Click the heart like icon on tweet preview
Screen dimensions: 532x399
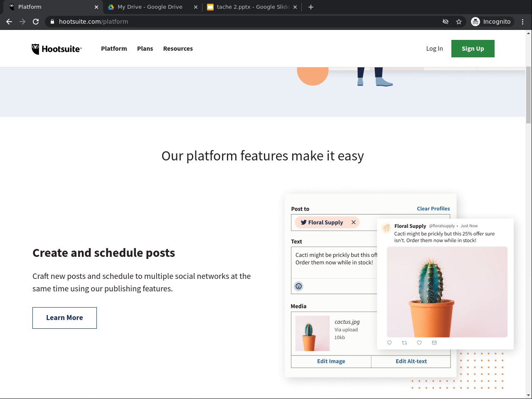419,343
